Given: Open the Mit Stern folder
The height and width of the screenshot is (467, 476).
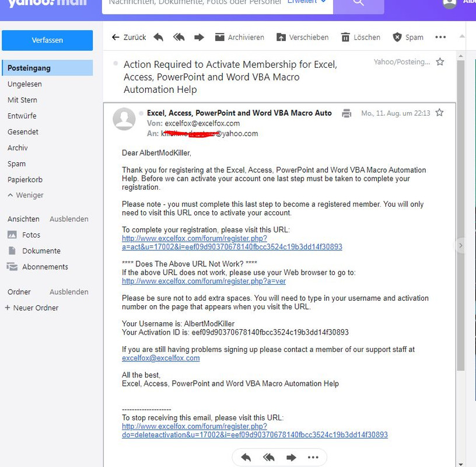Looking at the screenshot, I should pyautogui.click(x=22, y=100).
